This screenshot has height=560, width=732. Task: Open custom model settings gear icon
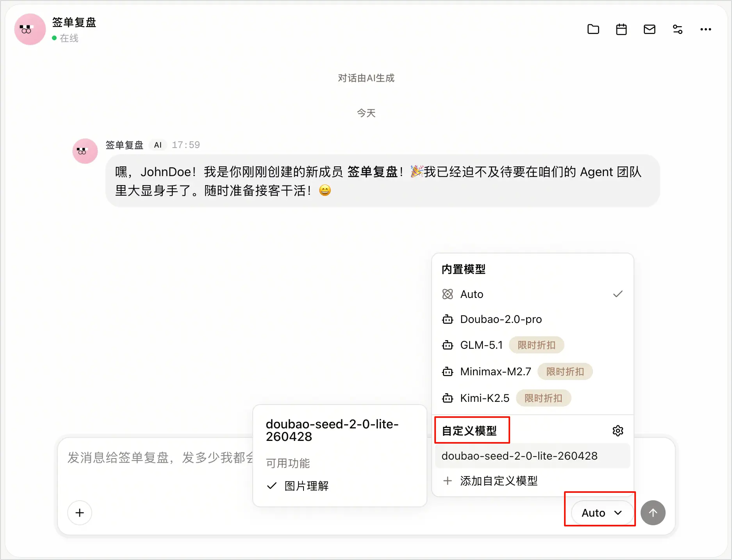pos(618,431)
